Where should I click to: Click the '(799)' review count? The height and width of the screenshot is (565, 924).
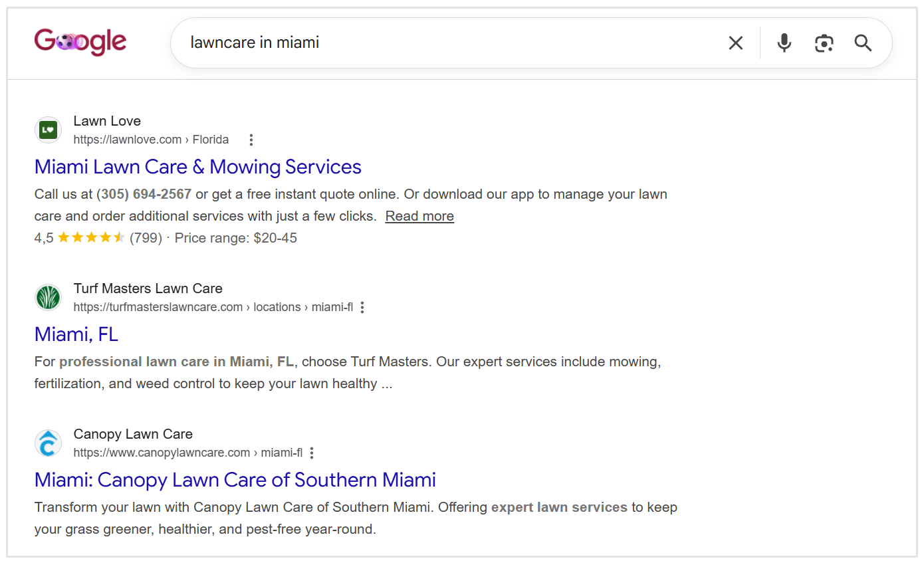click(146, 238)
